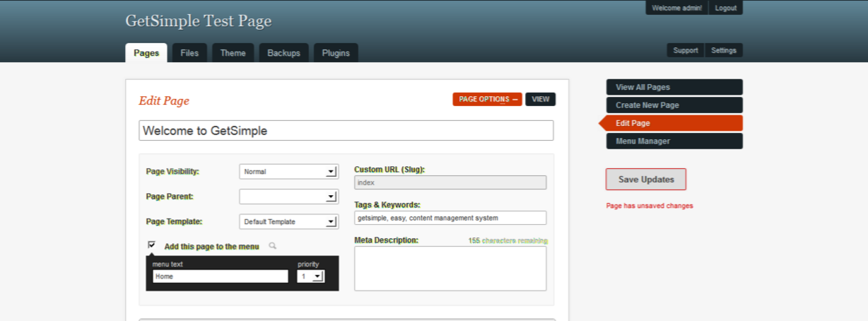Collapse the Page Options toggle button

point(487,100)
